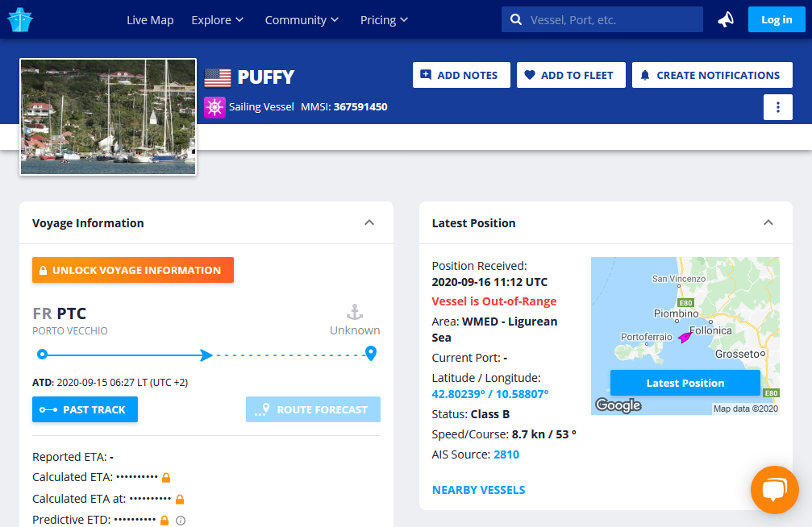This screenshot has width=812, height=527.
Task: Click the PAST TRACK button
Action: (x=85, y=409)
